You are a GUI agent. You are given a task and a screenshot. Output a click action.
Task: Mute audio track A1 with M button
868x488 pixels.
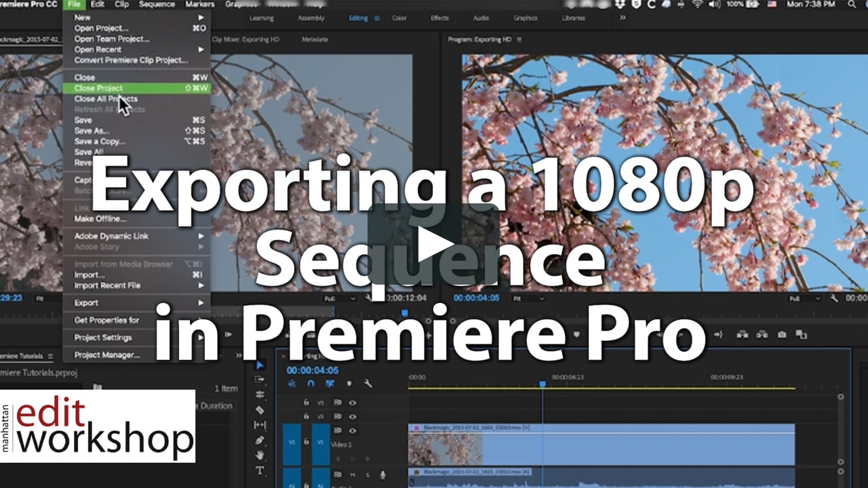click(x=354, y=475)
